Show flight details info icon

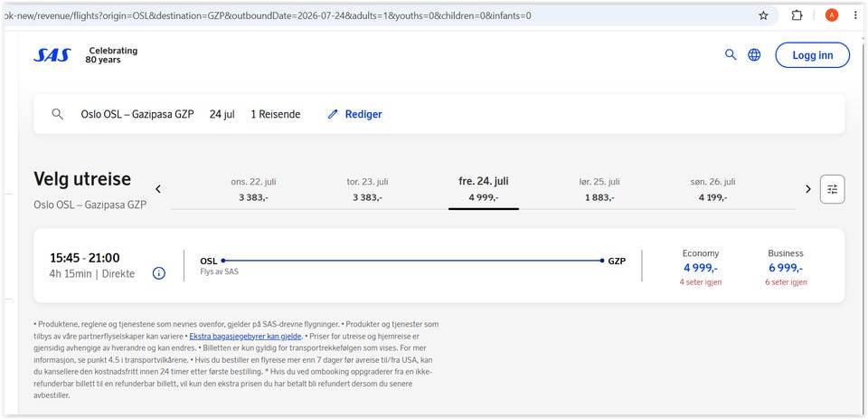[x=159, y=273]
